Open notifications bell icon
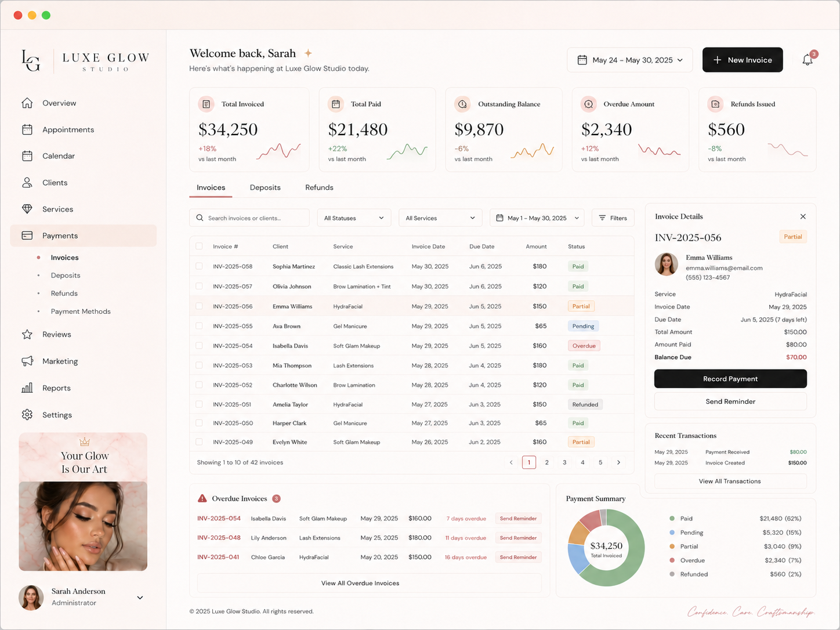840x630 pixels. (808, 60)
